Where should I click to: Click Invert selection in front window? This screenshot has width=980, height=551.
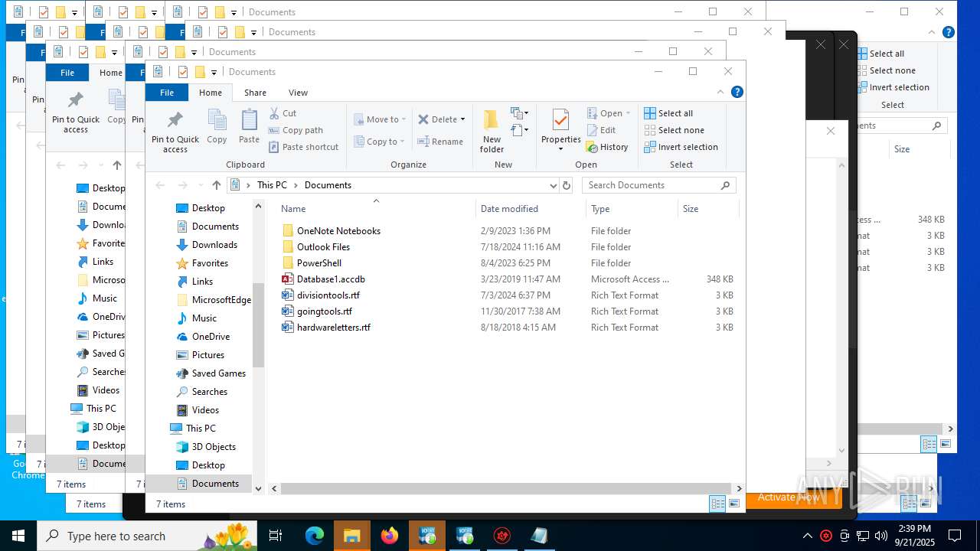pos(681,147)
